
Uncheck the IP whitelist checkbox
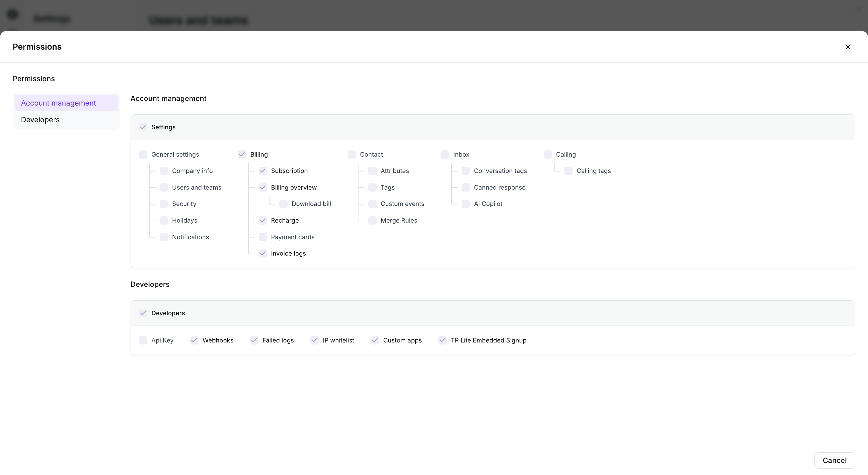314,340
